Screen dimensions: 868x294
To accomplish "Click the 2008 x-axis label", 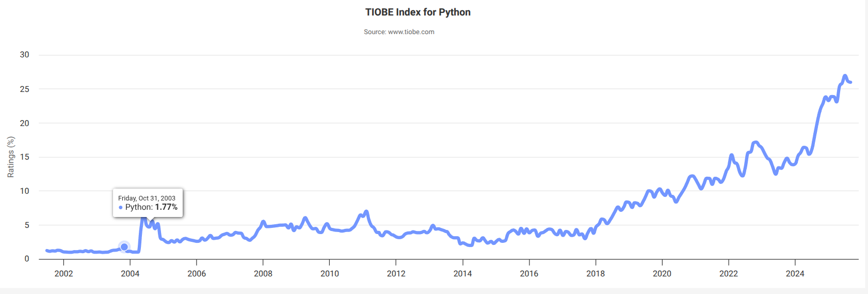I will [263, 274].
